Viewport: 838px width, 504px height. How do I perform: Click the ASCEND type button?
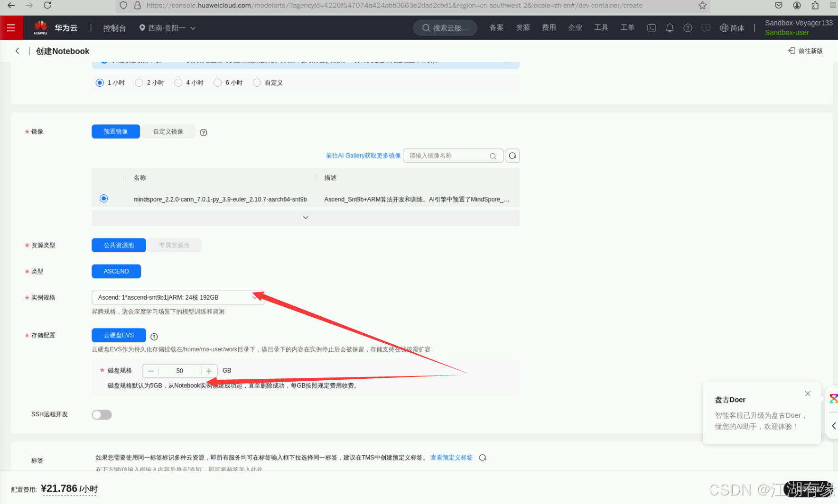[116, 271]
